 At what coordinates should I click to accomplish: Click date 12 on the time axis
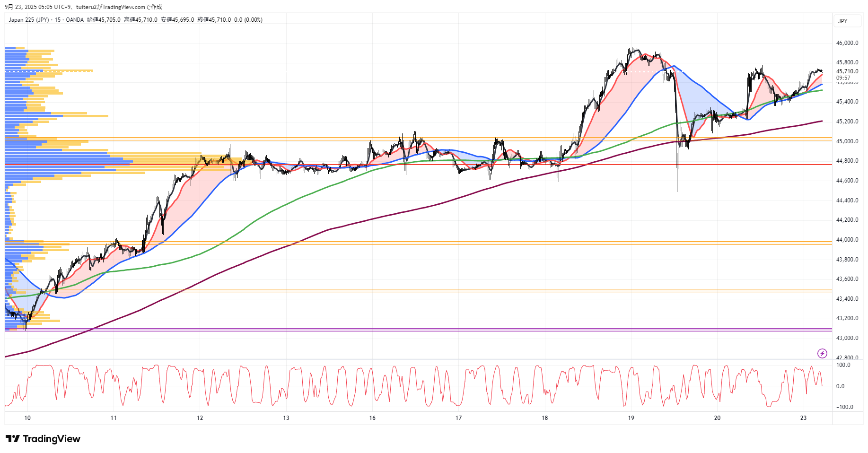200,418
